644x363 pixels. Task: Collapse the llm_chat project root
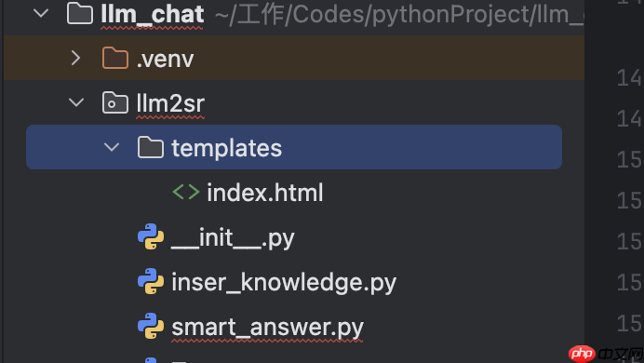[41, 13]
